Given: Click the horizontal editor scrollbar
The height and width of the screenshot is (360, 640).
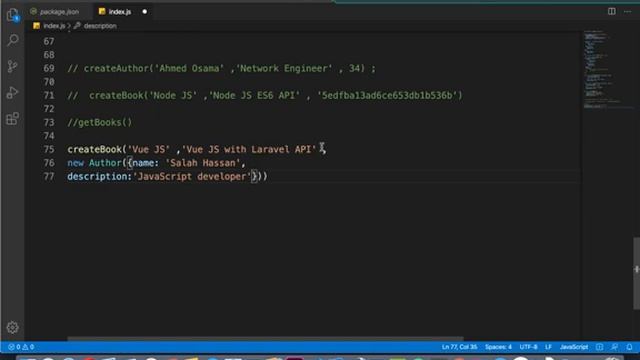Looking at the screenshot, I should 265,338.
